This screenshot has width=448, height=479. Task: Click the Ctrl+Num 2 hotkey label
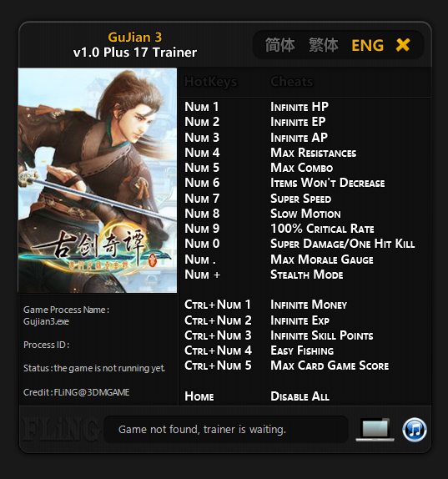coord(218,320)
